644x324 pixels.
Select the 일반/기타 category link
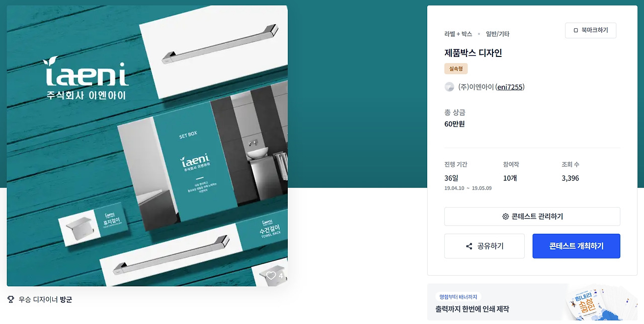pyautogui.click(x=498, y=34)
